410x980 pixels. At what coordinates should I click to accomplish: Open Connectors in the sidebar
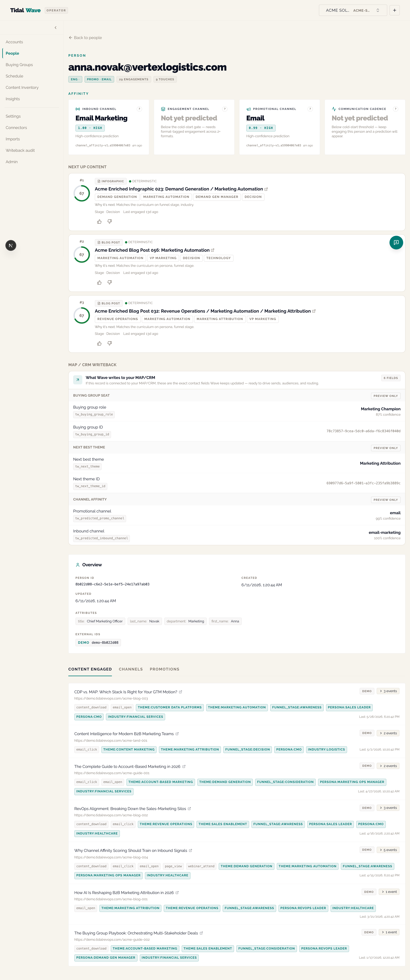(16, 128)
